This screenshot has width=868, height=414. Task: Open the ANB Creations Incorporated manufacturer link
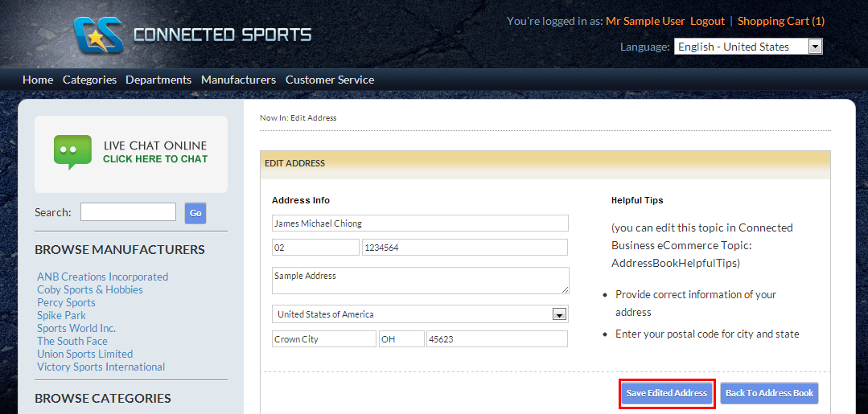(102, 277)
